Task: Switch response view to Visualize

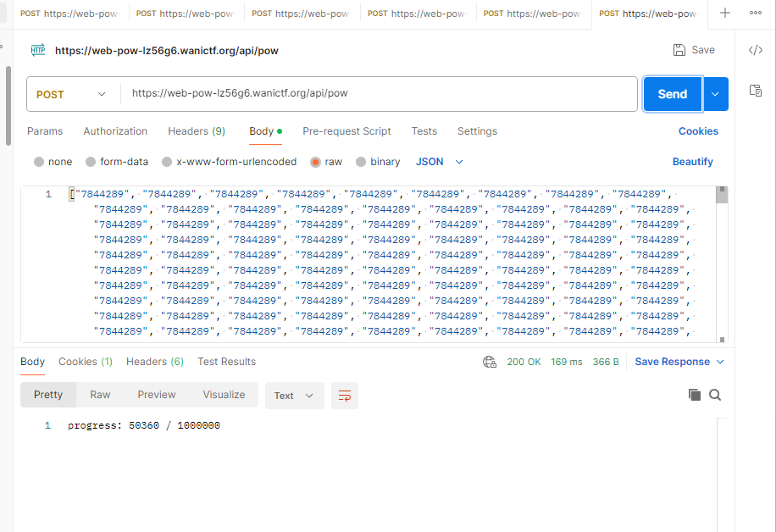Action: [224, 395]
